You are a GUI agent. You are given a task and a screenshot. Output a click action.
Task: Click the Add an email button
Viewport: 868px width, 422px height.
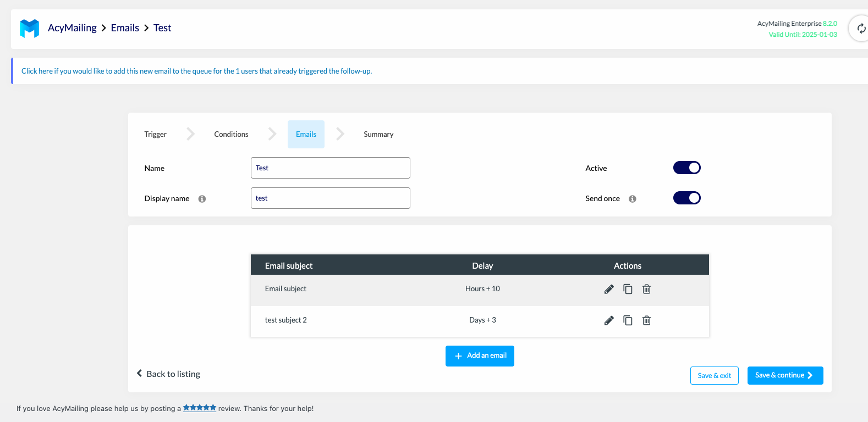click(x=480, y=356)
